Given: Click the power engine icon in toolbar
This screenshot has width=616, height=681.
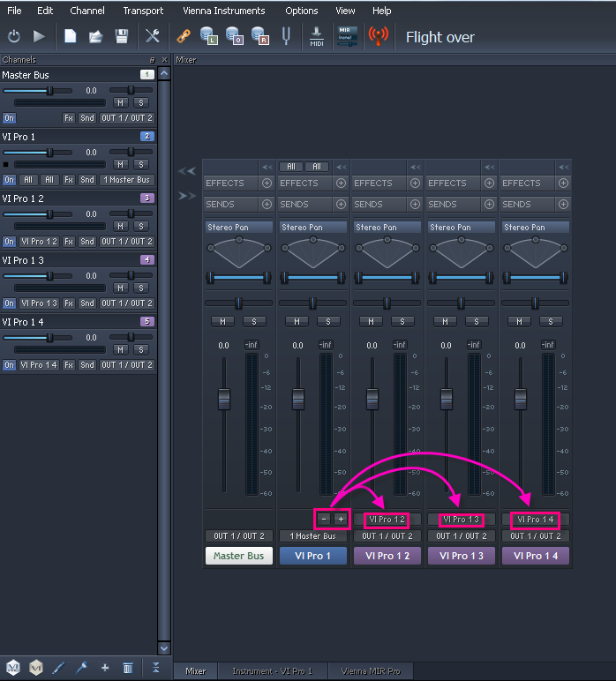Looking at the screenshot, I should click(x=14, y=36).
